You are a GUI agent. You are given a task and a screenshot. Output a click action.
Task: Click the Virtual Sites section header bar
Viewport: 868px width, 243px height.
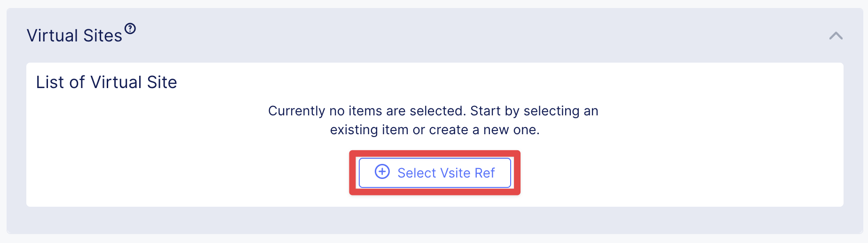pyautogui.click(x=423, y=36)
